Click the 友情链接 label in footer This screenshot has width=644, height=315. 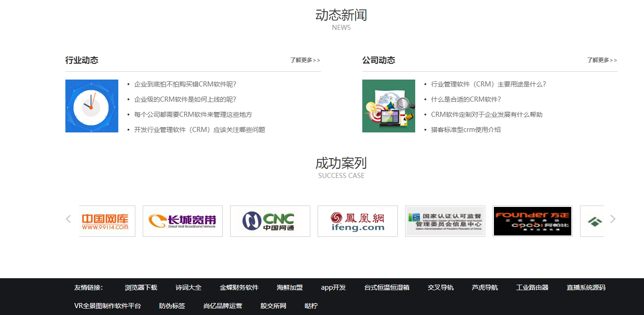click(88, 287)
